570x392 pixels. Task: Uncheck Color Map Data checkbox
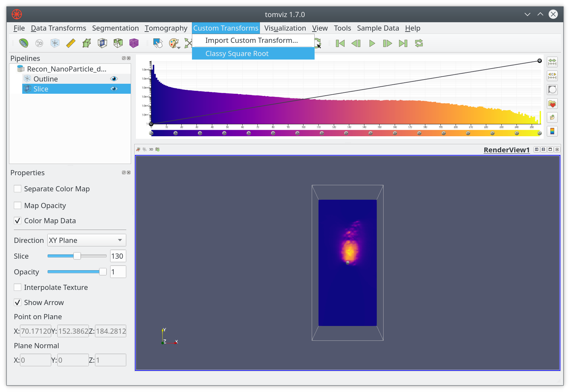18,221
